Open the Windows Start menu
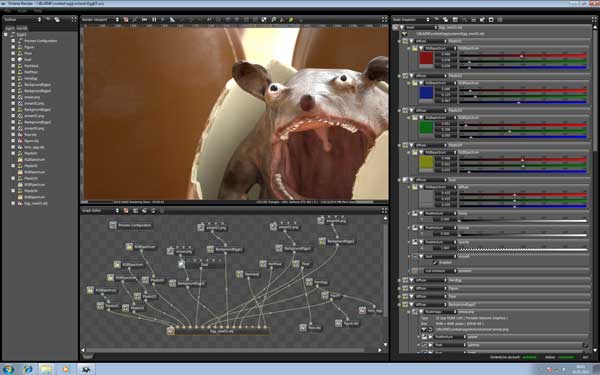 (8, 369)
